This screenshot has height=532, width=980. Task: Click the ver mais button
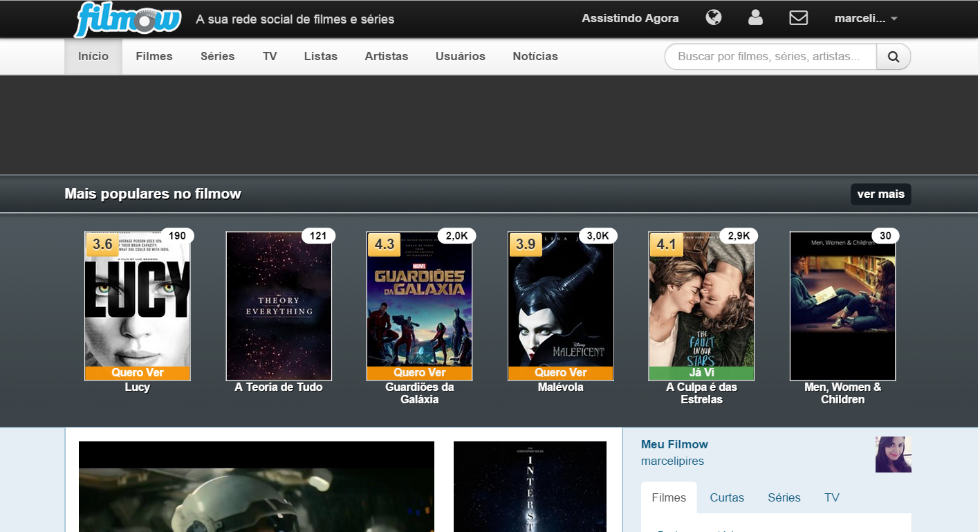pyautogui.click(x=881, y=194)
